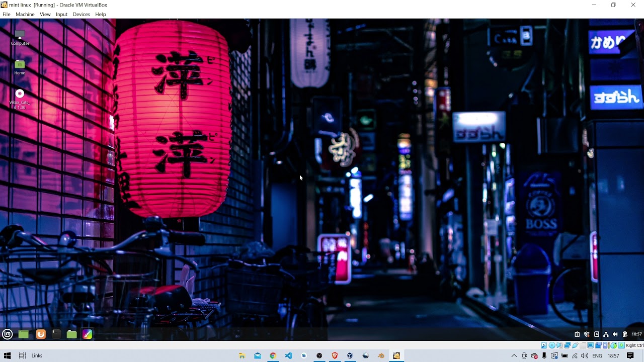The image size is (644, 362).
Task: Select the Home folder desktop icon
Action: coord(20,67)
